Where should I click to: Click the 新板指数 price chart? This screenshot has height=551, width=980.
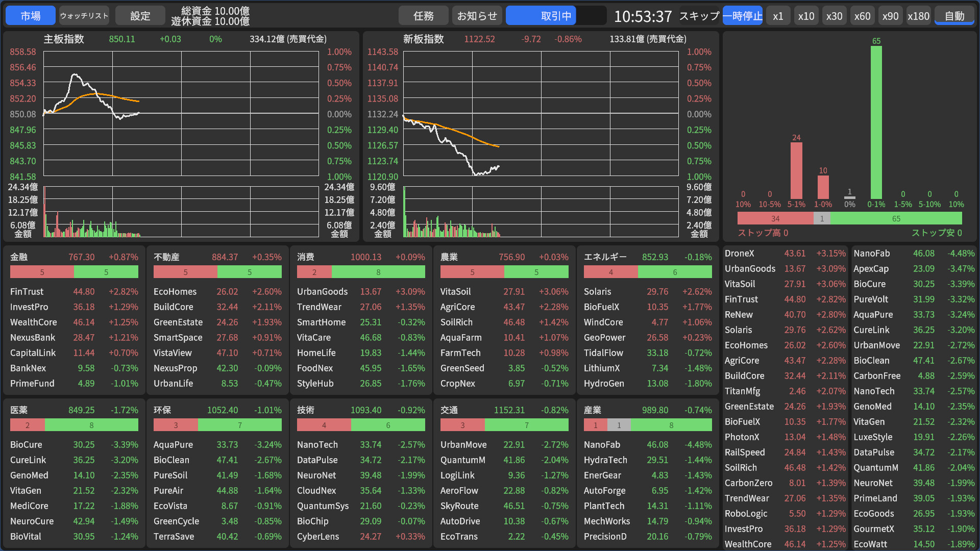(541, 114)
